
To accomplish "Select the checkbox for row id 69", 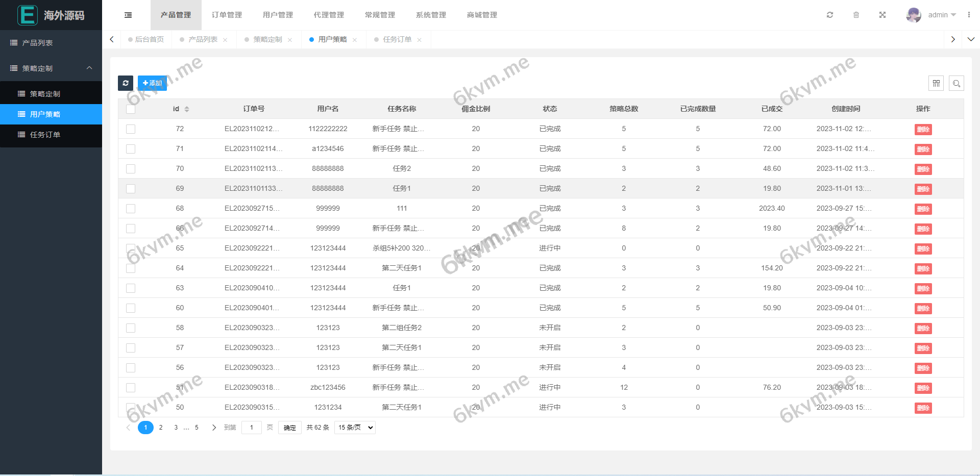I will click(x=131, y=189).
